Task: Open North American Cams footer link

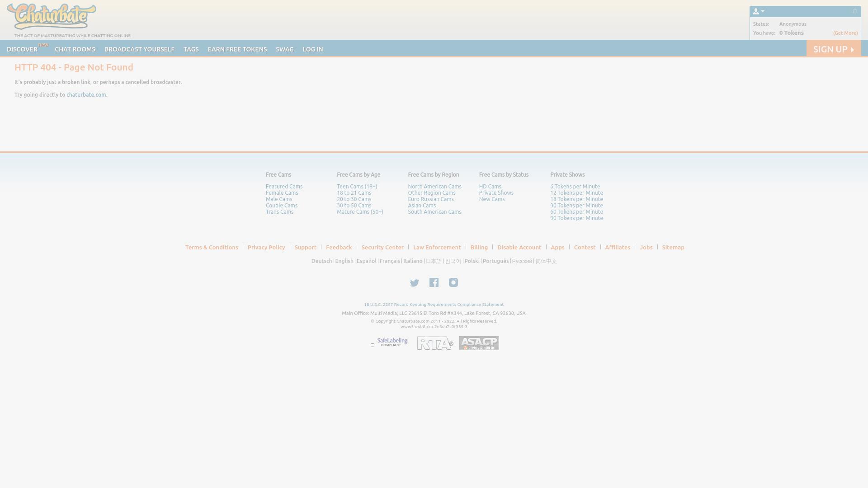Action: (434, 187)
